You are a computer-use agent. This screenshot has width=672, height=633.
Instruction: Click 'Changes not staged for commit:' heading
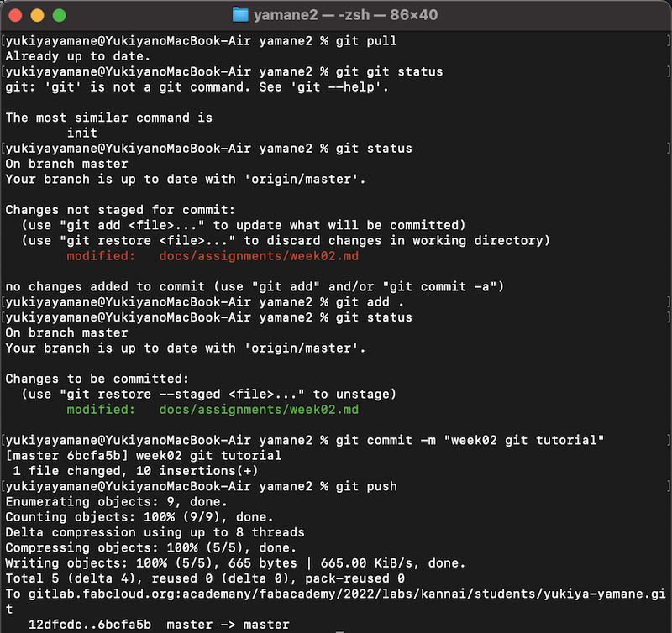click(120, 210)
